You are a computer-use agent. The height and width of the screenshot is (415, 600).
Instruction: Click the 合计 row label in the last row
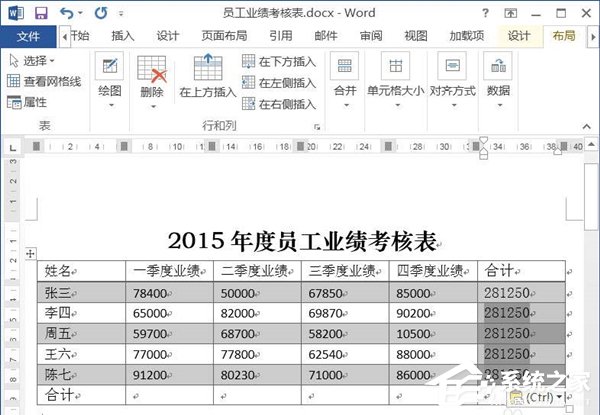point(82,395)
